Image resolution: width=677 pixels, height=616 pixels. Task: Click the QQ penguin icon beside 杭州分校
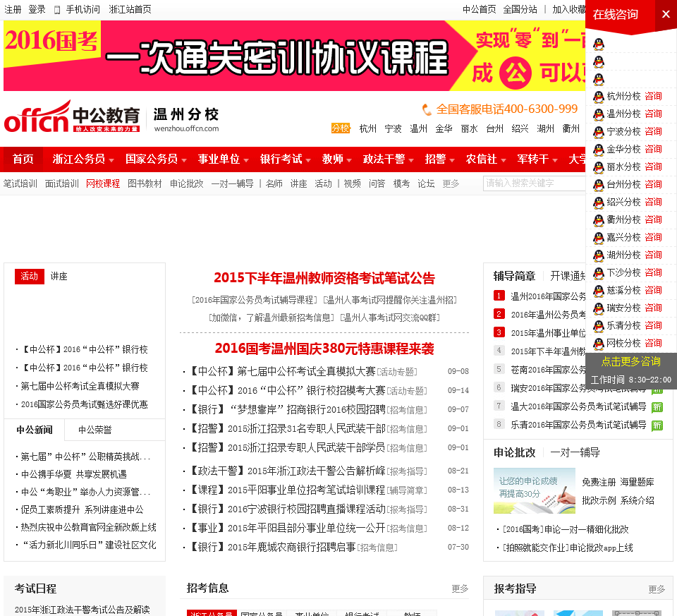pos(599,97)
